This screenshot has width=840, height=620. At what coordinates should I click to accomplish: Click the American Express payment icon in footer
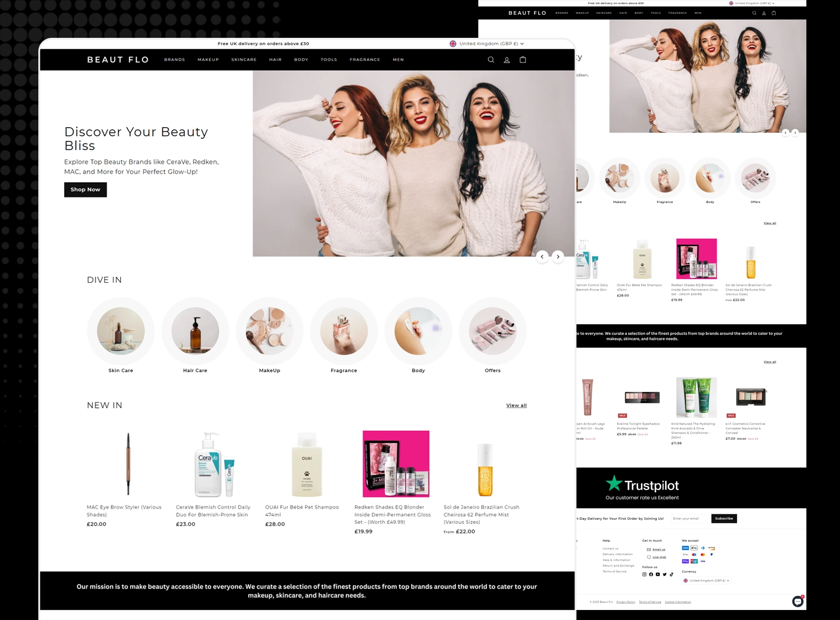click(x=685, y=548)
